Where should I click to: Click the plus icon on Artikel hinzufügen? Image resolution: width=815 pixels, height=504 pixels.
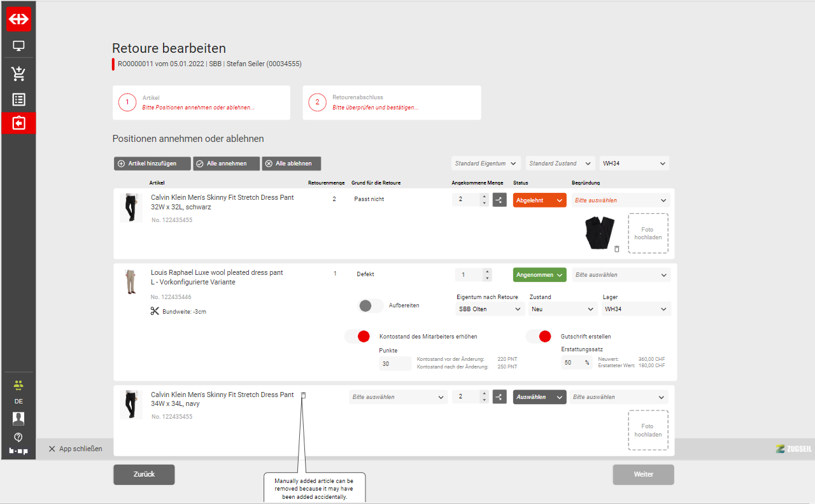(x=122, y=164)
